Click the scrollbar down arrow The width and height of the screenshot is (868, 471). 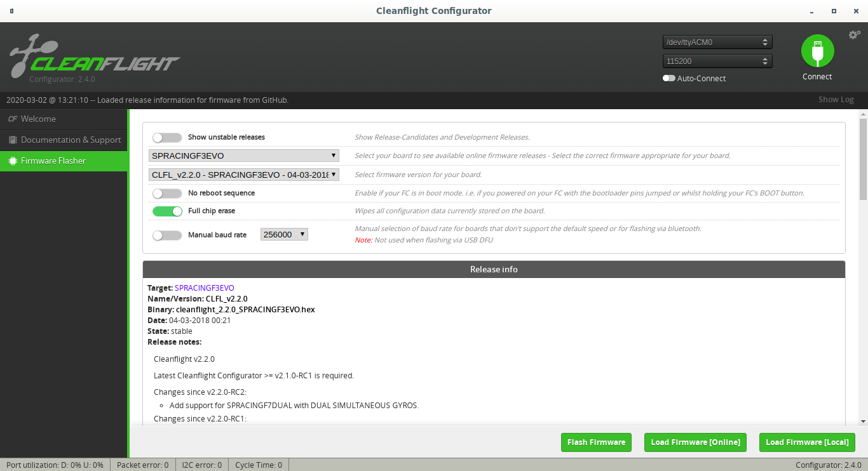863,421
